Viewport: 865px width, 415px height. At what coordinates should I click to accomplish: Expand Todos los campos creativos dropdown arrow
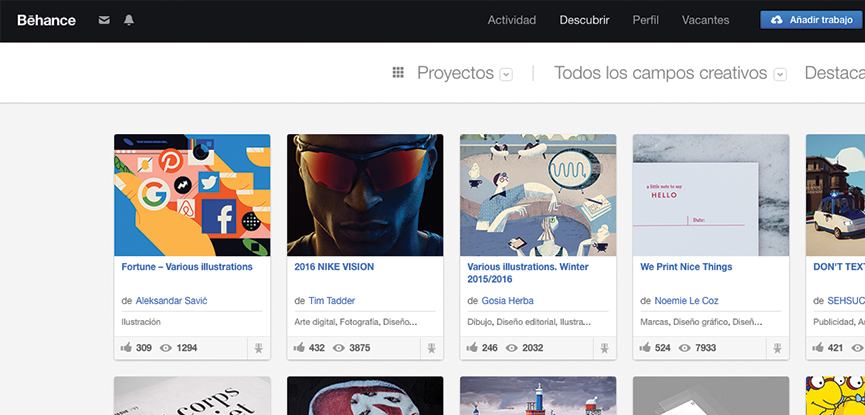pyautogui.click(x=779, y=75)
